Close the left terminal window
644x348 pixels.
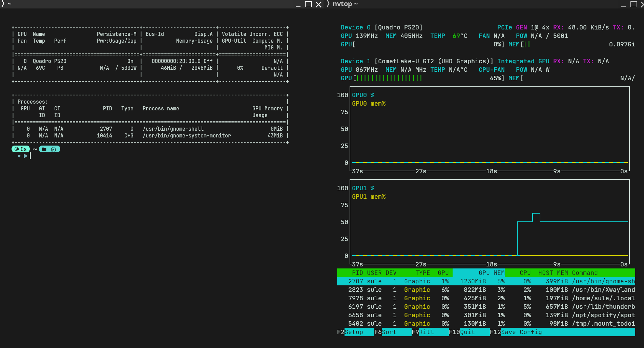pyautogui.click(x=318, y=4)
